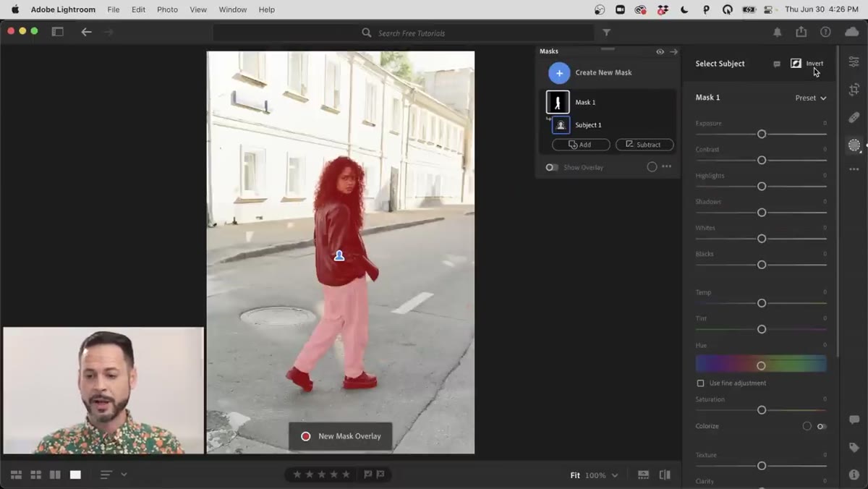Flag photo as picked
868x489 pixels.
point(367,475)
